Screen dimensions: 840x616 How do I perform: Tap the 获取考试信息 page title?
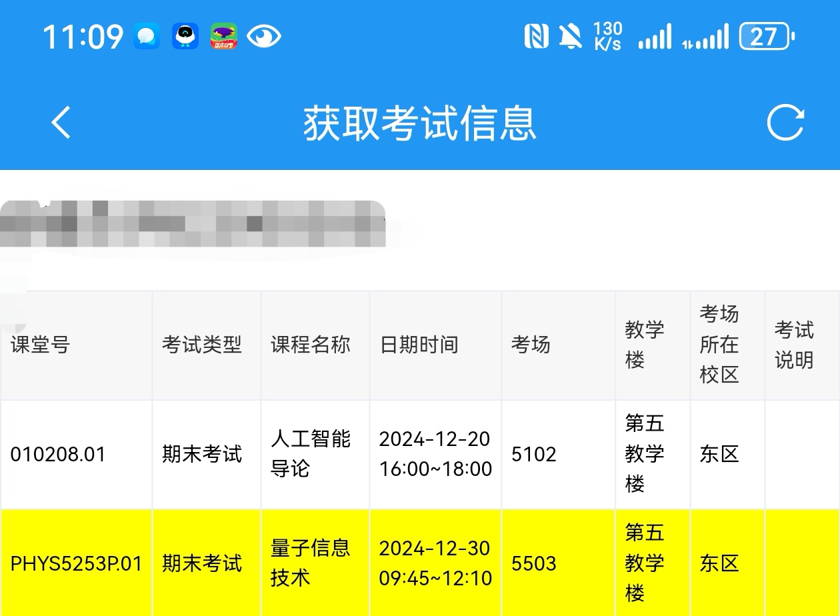tap(420, 123)
